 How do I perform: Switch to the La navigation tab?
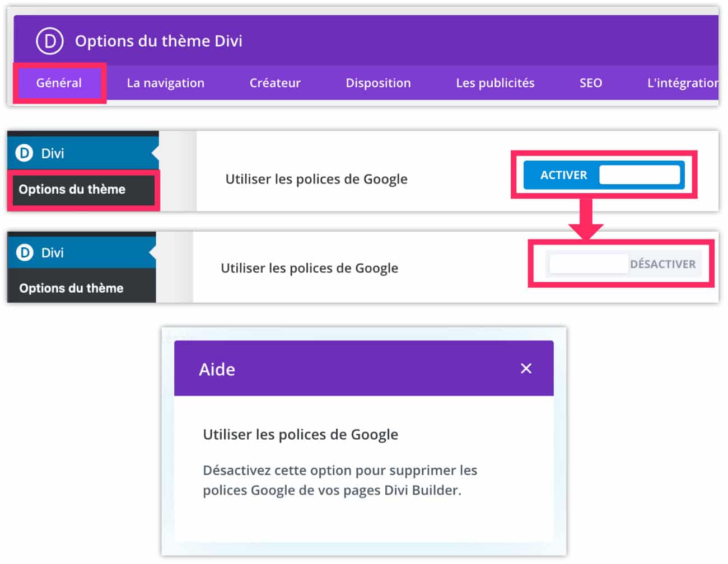point(166,83)
